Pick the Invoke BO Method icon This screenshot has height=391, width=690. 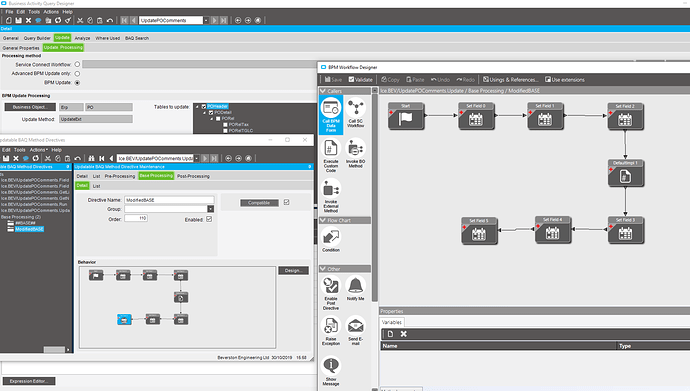point(356,148)
